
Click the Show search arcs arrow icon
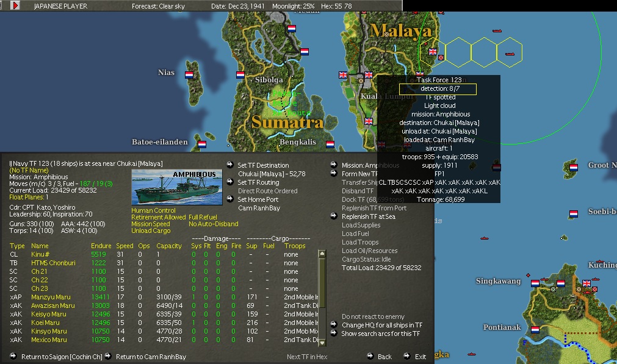coord(334,333)
